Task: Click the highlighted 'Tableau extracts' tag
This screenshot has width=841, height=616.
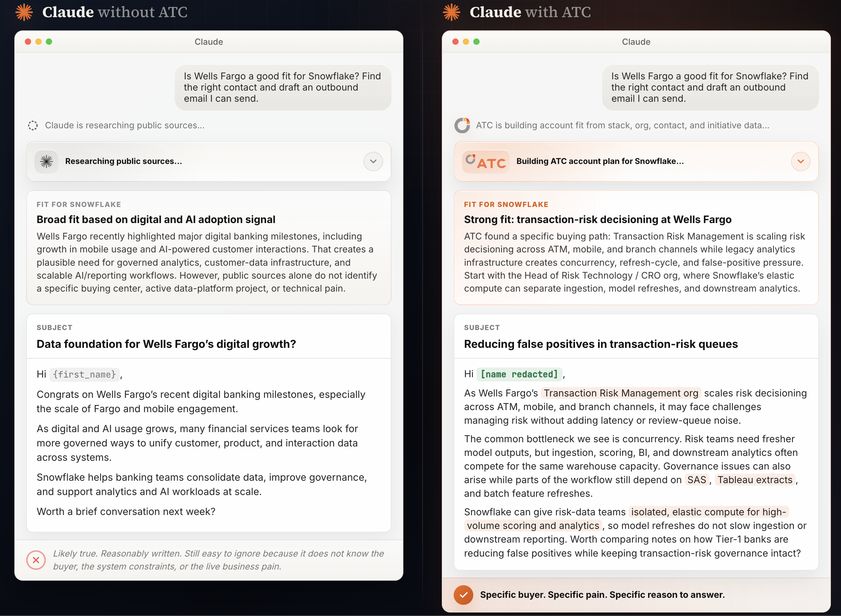Action: [755, 480]
